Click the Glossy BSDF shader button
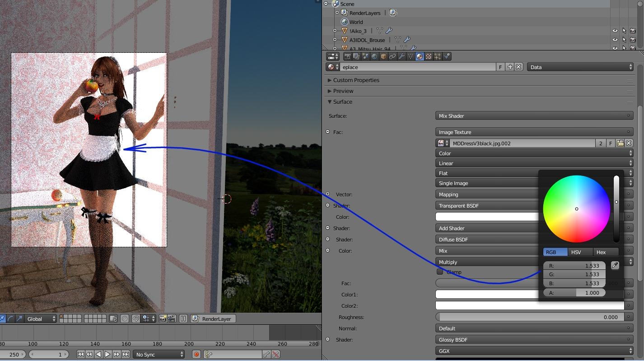Viewport: 644px width, 361px height. coord(534,339)
